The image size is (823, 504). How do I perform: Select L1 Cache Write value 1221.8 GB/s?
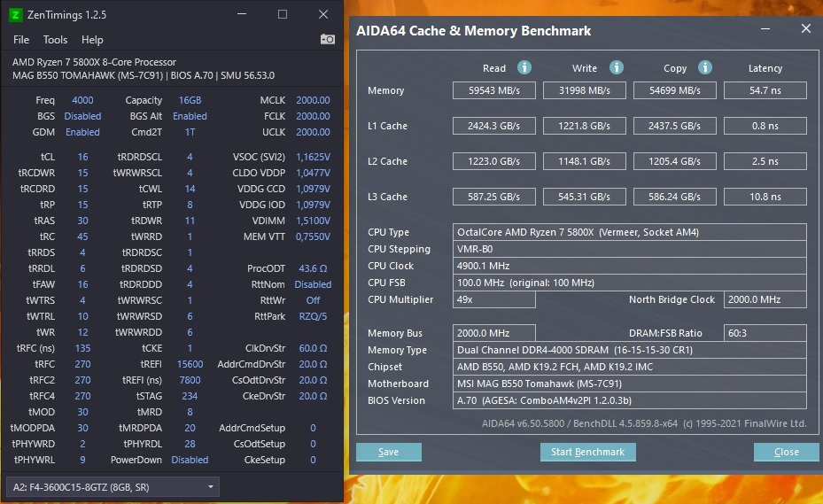[584, 126]
